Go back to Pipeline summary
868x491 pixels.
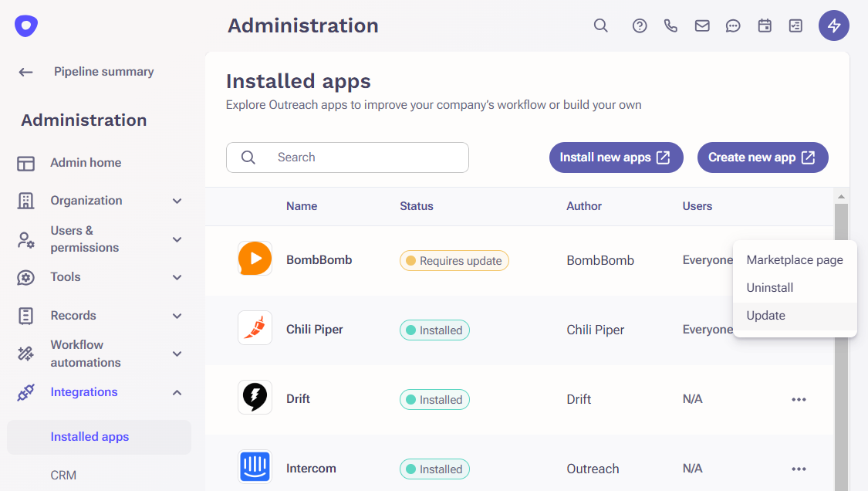(x=104, y=72)
